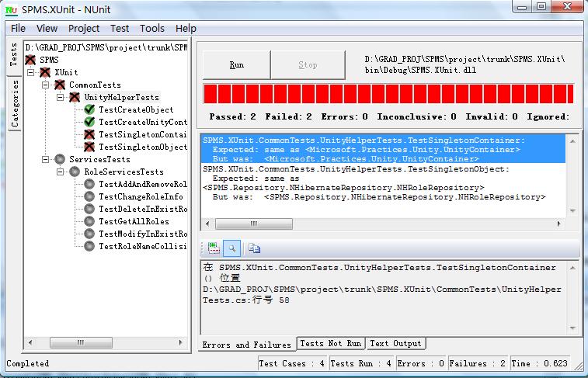Click the gray icon of TestModifyInExistRo
Screen dimensions: 588x378
[x=89, y=234]
